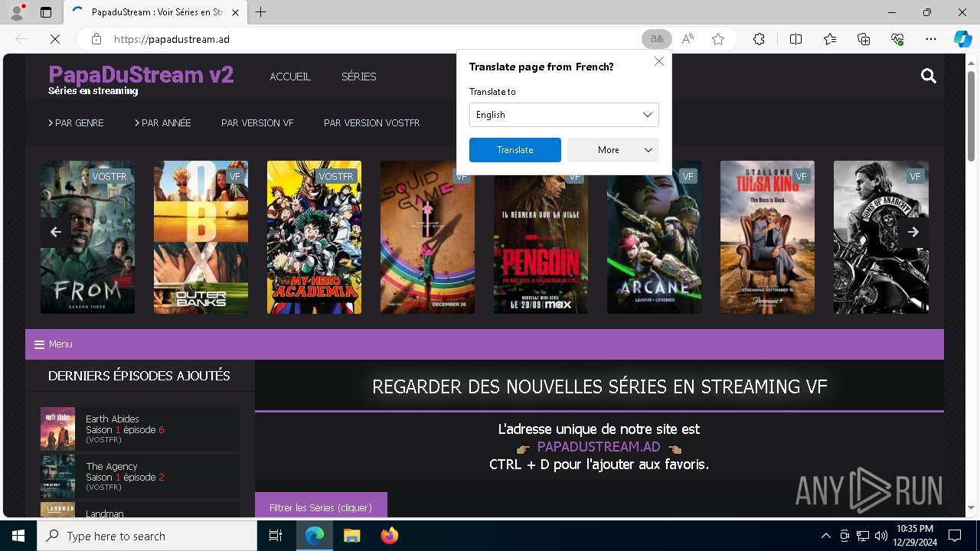Open Sons of Anarchy poster
This screenshot has width=980, height=551.
pyautogui.click(x=880, y=237)
